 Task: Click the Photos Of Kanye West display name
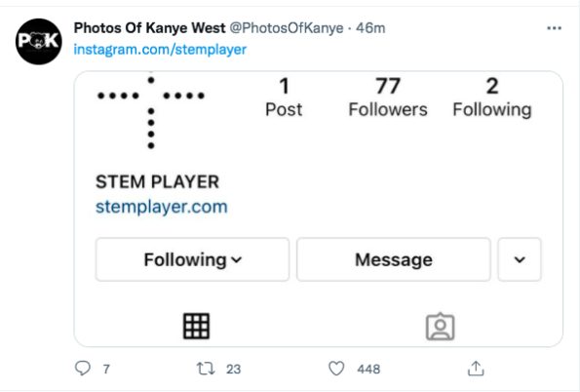point(149,27)
